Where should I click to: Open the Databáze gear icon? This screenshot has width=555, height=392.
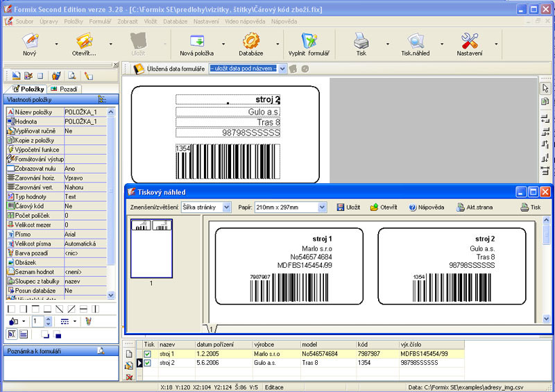251,40
